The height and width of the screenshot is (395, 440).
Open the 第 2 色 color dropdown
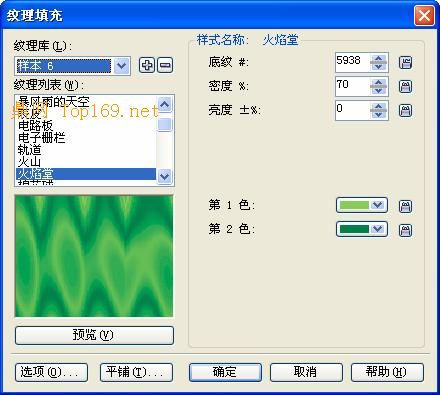[x=362, y=229]
